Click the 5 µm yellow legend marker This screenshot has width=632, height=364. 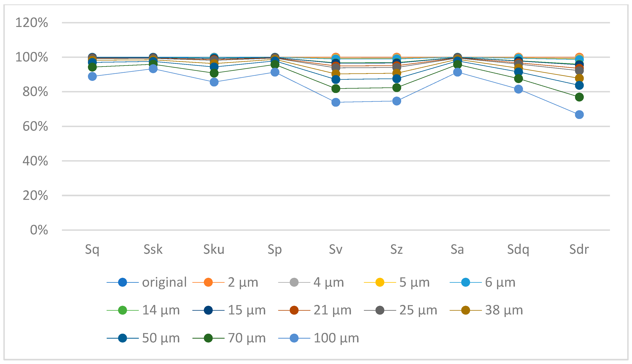point(380,282)
